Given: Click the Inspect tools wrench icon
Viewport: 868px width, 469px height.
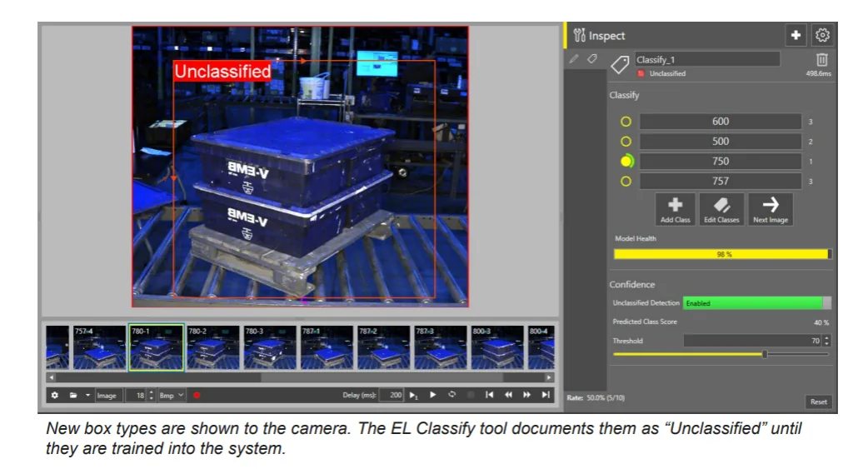Looking at the screenshot, I should (579, 36).
